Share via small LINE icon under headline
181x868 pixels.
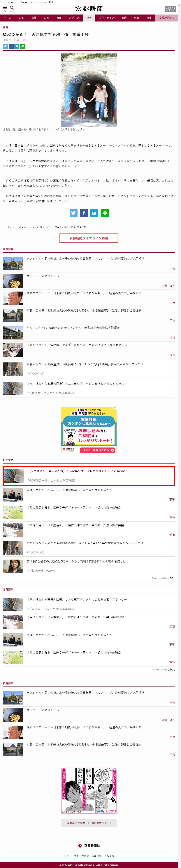[23, 46]
